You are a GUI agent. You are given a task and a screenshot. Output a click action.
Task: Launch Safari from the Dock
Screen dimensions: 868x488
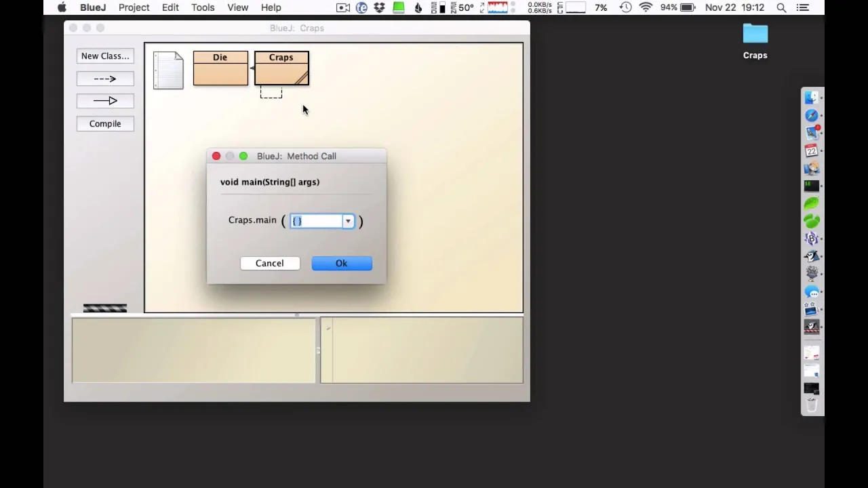tap(812, 115)
